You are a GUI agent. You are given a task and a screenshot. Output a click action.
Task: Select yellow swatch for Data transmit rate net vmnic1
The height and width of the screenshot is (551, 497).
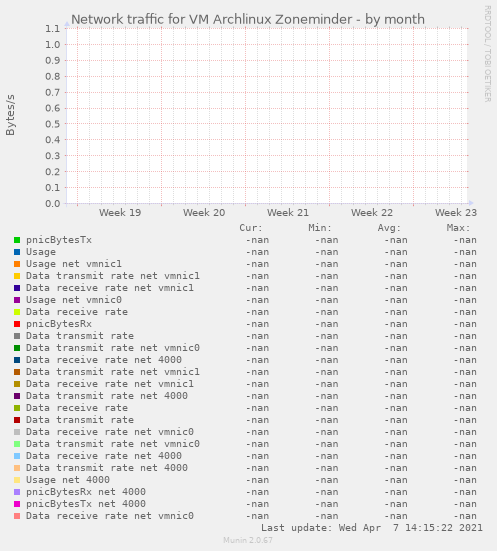click(17, 276)
